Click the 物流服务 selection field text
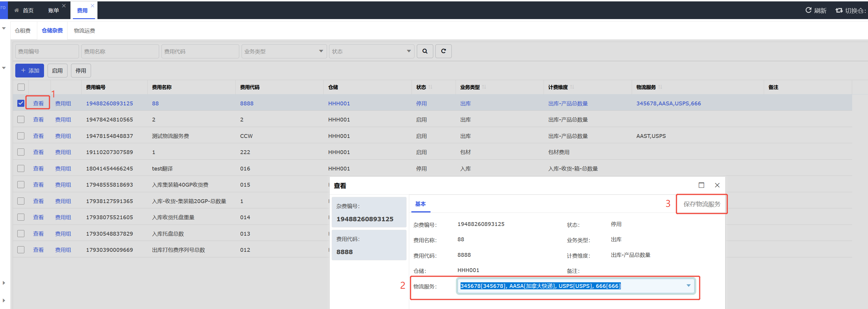The width and height of the screenshot is (868, 309). [x=540, y=286]
